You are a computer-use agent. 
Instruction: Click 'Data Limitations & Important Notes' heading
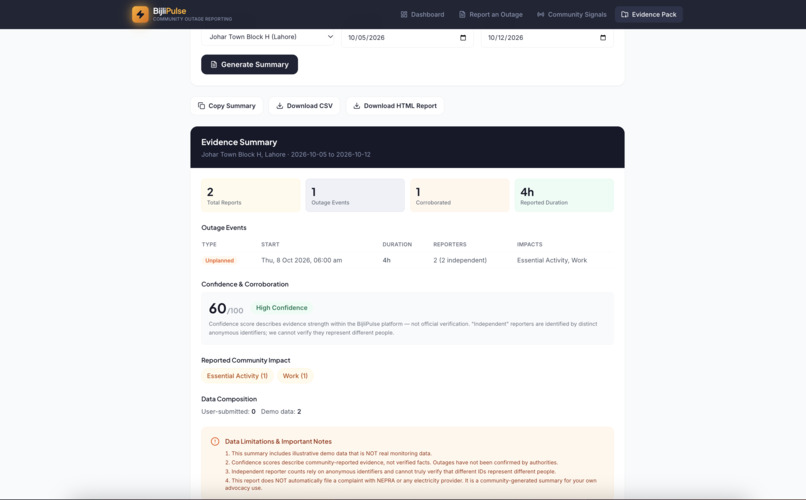[278, 441]
